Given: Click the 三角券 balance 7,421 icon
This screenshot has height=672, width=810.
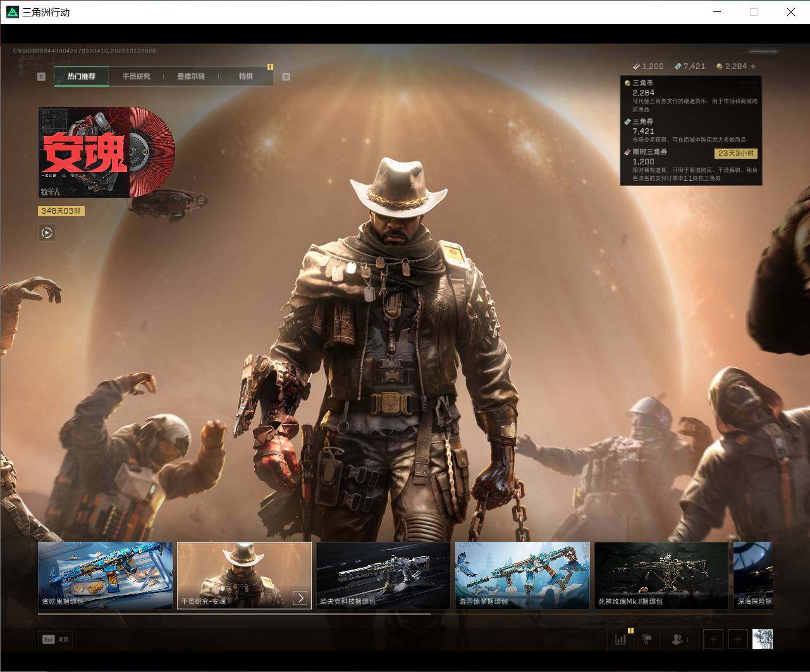Looking at the screenshot, I should click(x=678, y=66).
